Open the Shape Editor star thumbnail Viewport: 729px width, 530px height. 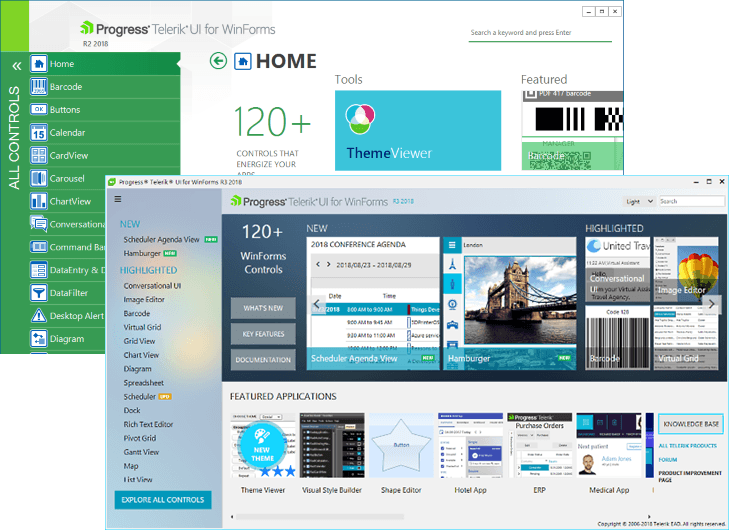[x=401, y=445]
